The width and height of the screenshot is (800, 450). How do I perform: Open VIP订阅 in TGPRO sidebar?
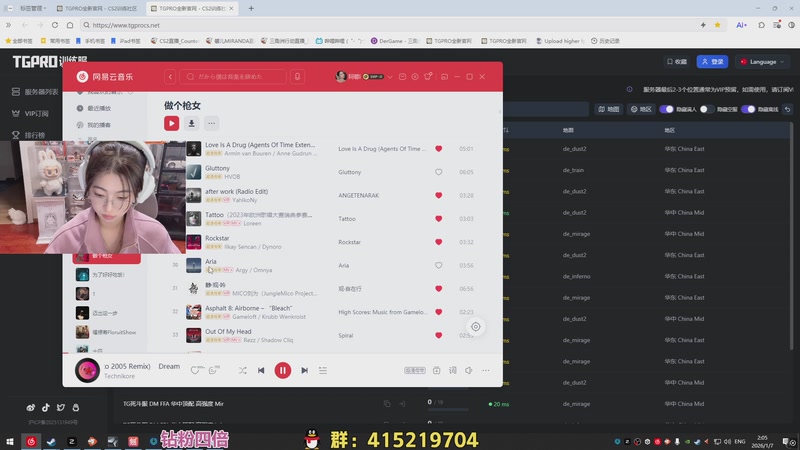pos(31,113)
